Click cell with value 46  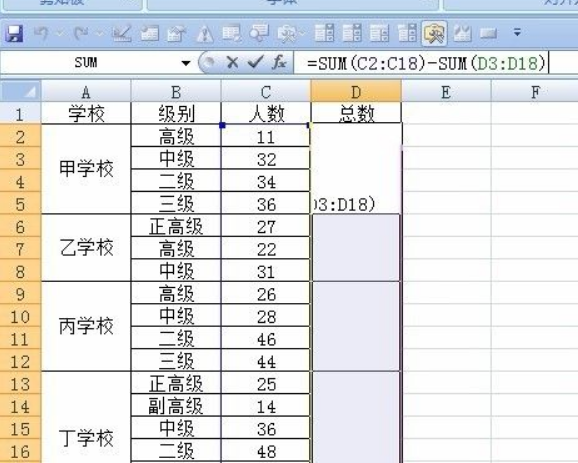pyautogui.click(x=266, y=338)
